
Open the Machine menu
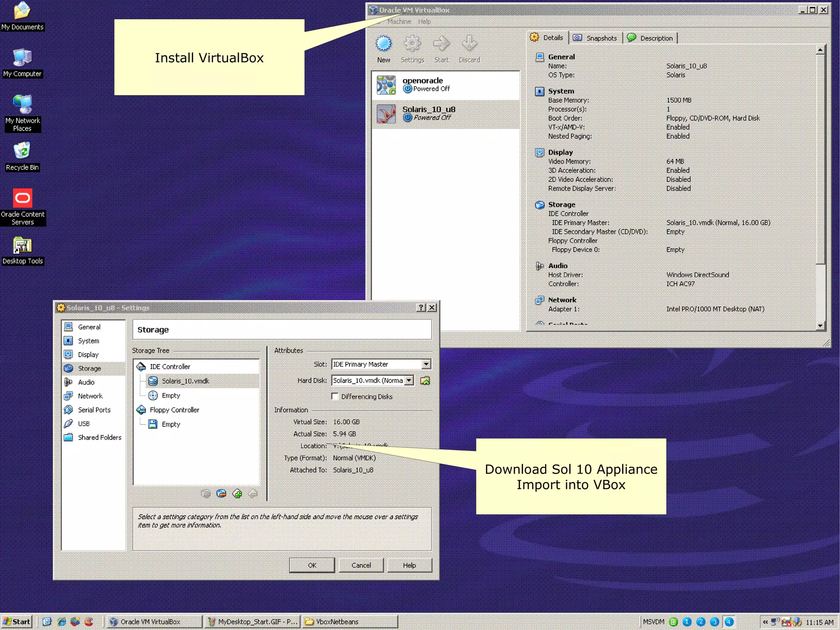(399, 22)
